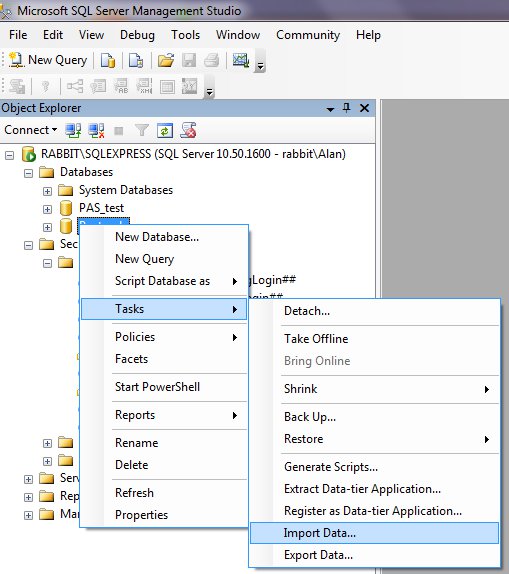
Task: Click the script icon with red X
Action: point(188,130)
